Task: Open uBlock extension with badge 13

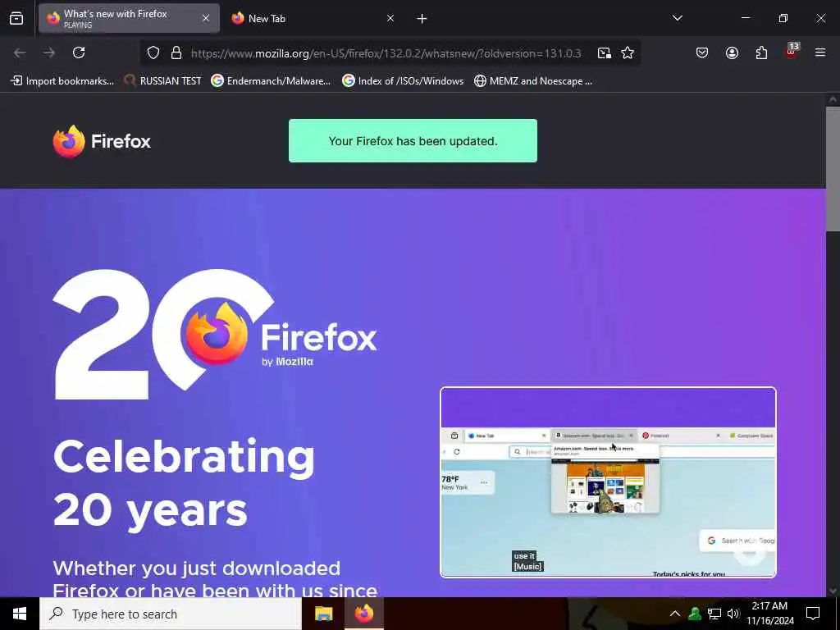Action: [792, 52]
